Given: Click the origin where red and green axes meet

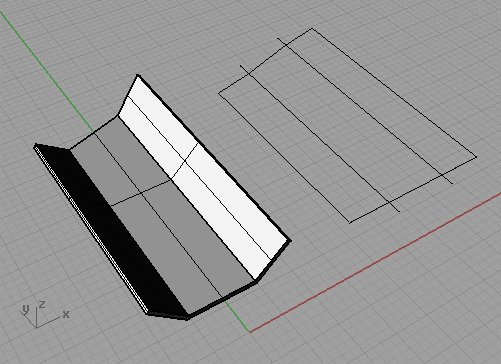Looking at the screenshot, I should click(250, 332).
